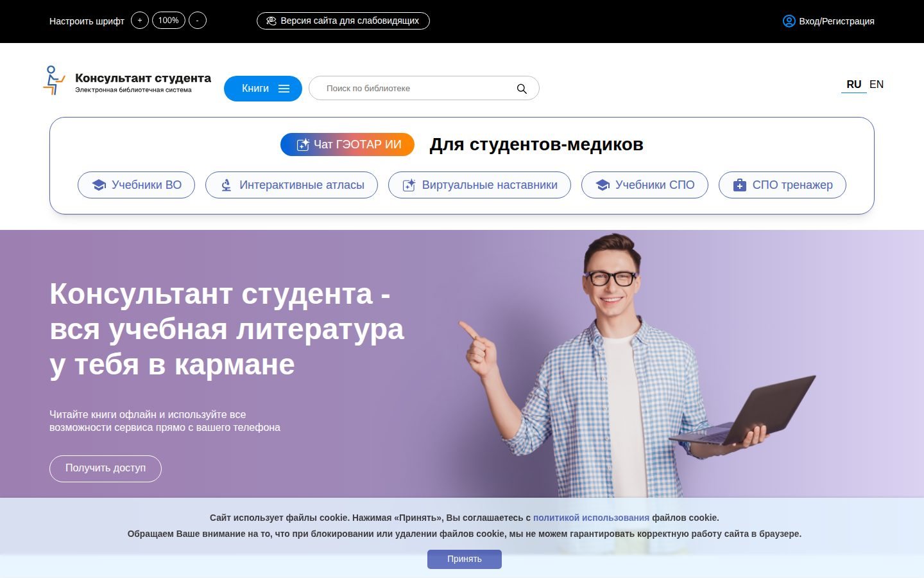The width and height of the screenshot is (924, 578).
Task: Click the graduation cap icon of Учебники СПО
Action: tap(603, 185)
